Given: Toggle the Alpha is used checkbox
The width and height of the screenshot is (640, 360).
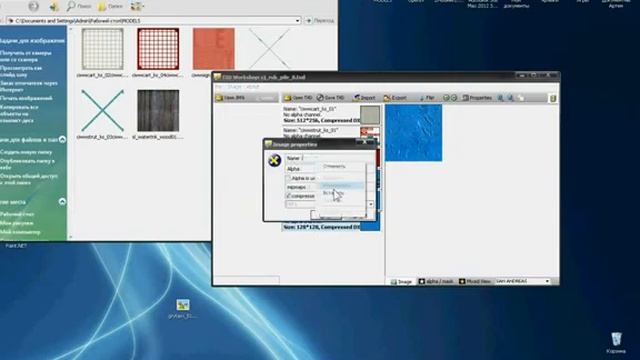Looking at the screenshot, I should click(288, 178).
